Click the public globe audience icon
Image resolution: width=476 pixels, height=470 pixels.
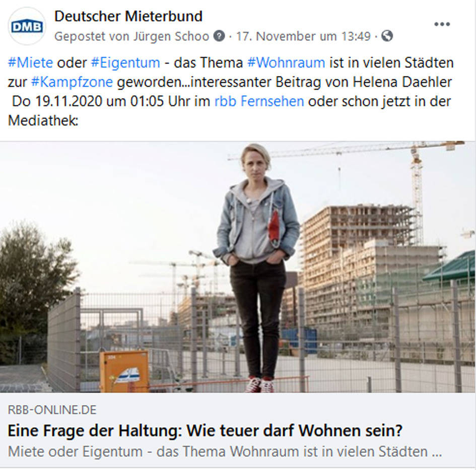tap(387, 36)
